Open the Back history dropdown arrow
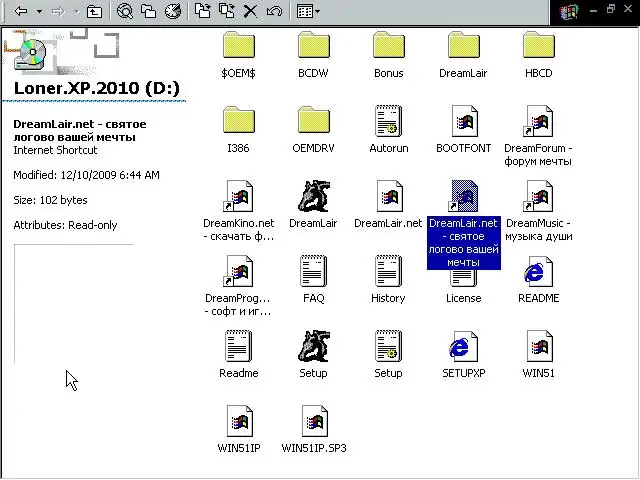 point(40,11)
